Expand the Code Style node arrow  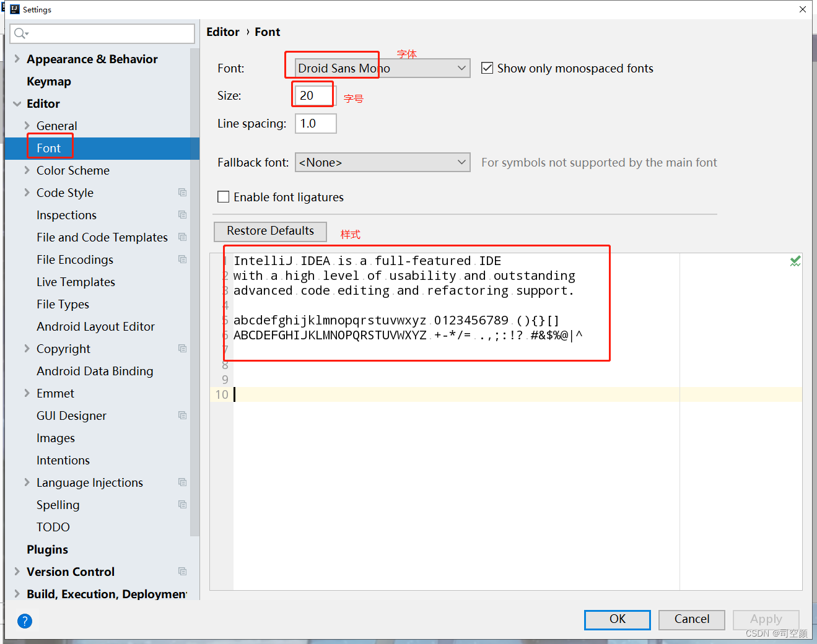(x=27, y=193)
